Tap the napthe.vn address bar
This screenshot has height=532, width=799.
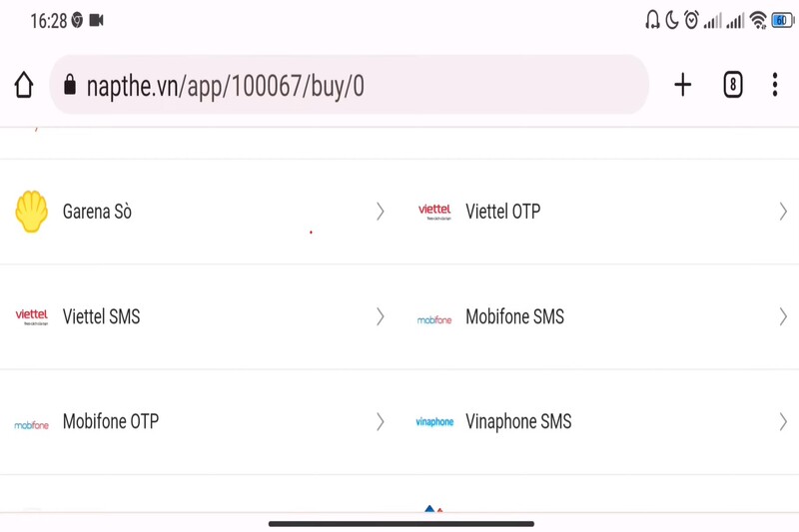[x=350, y=86]
